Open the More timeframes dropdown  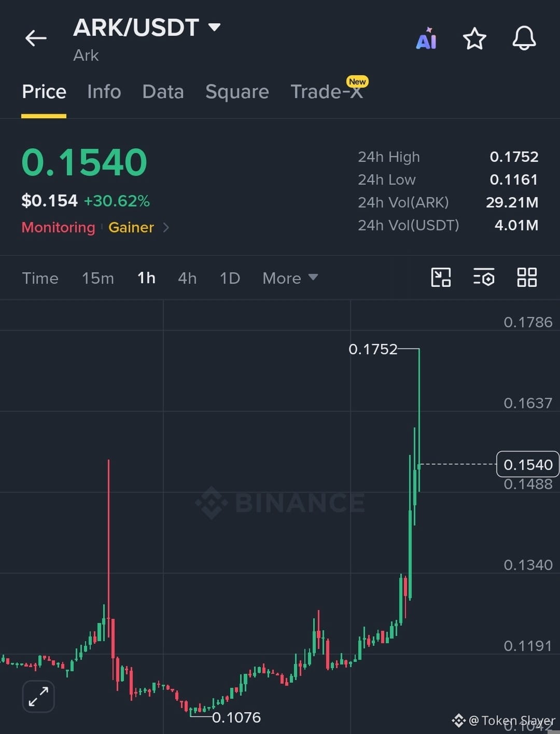point(290,278)
